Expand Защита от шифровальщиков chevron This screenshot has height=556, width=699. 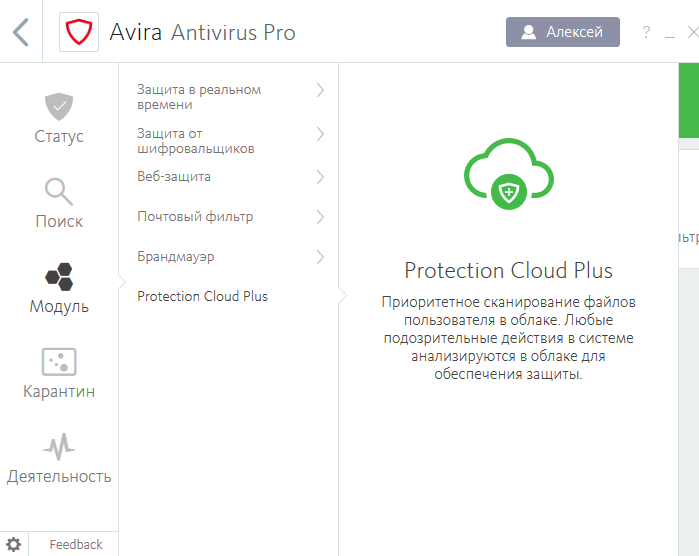320,134
